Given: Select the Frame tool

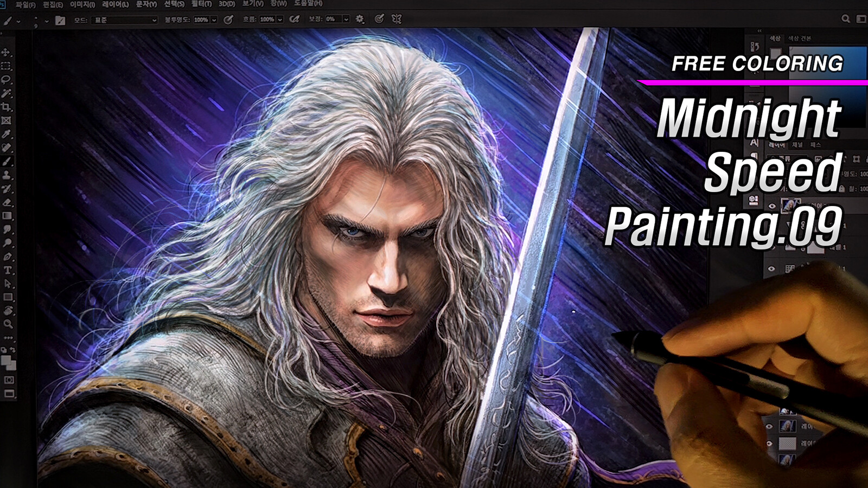Looking at the screenshot, I should [7, 120].
